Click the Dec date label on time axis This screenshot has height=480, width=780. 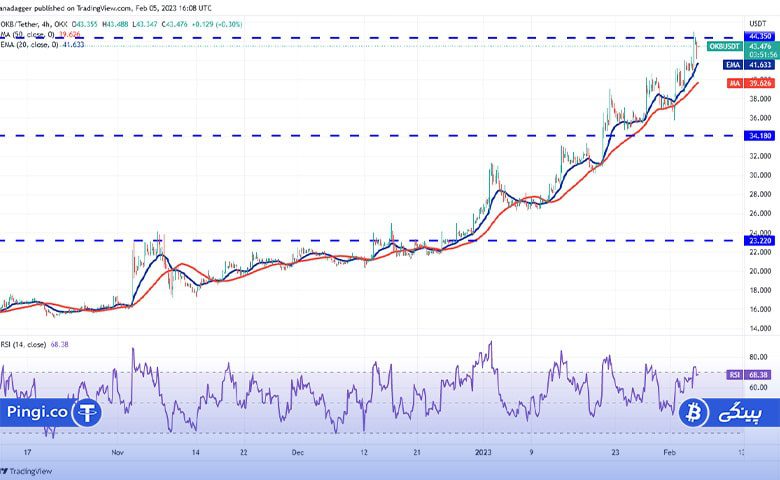click(x=297, y=452)
